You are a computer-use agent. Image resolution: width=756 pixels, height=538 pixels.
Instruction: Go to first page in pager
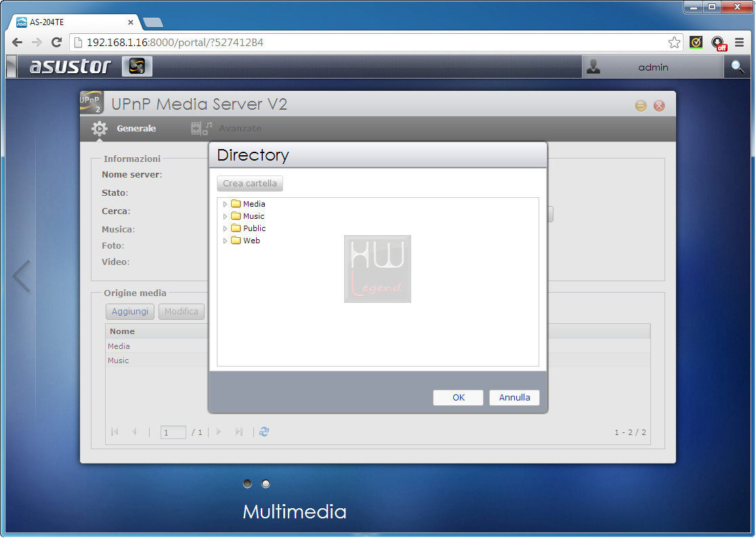[x=114, y=432]
